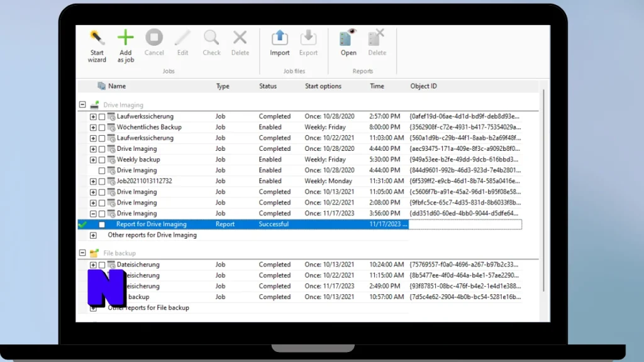
Task: Tick checkbox for Report for Drive Imaging
Action: [x=102, y=224]
